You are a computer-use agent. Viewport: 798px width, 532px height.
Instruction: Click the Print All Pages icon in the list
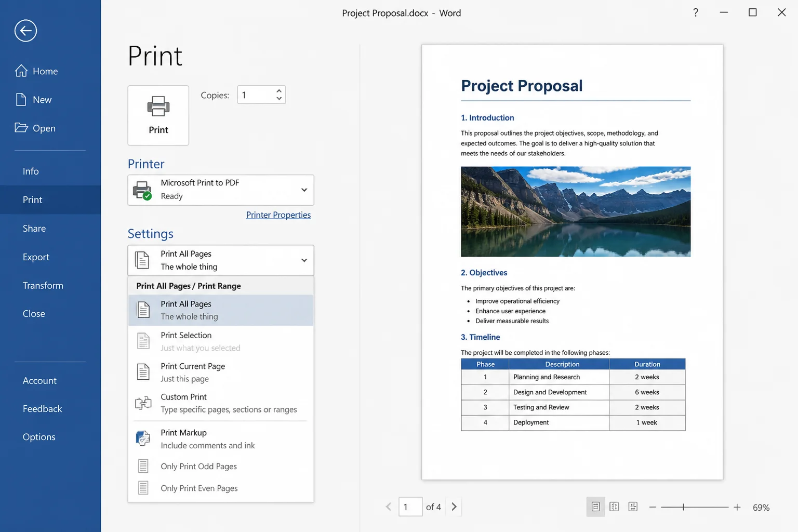click(x=143, y=310)
